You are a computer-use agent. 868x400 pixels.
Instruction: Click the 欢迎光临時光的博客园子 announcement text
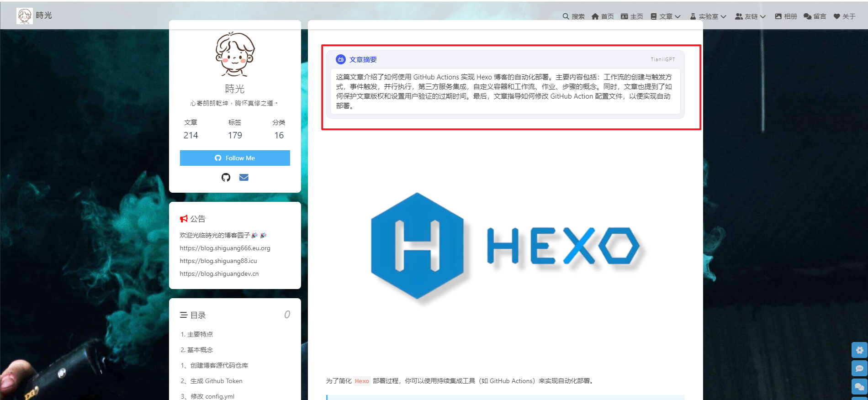(x=223, y=235)
